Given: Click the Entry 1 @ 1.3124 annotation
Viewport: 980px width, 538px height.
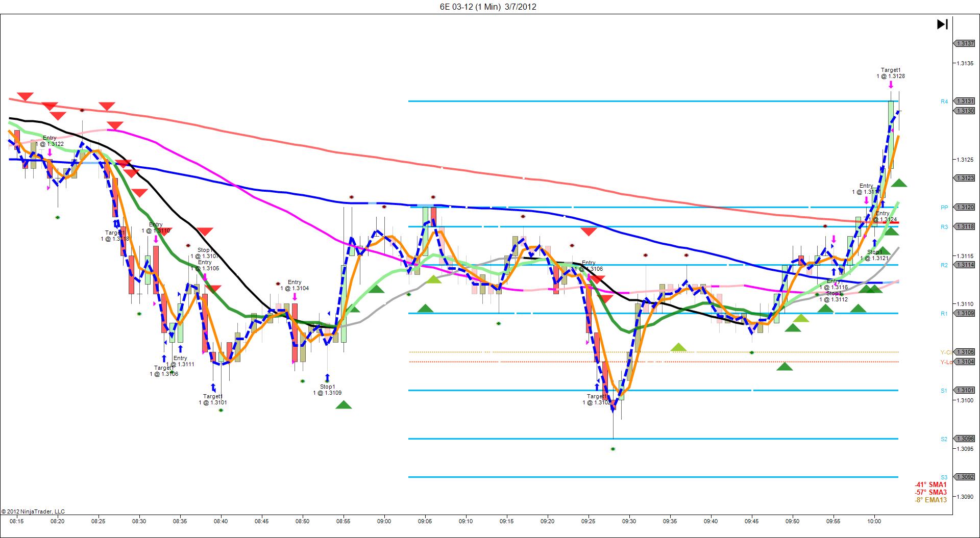Looking at the screenshot, I should click(x=883, y=216).
